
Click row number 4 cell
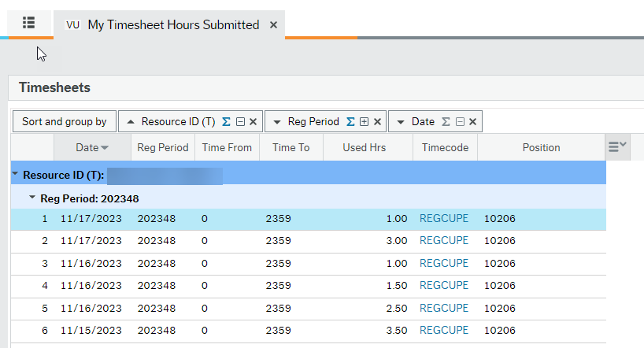pos(45,286)
